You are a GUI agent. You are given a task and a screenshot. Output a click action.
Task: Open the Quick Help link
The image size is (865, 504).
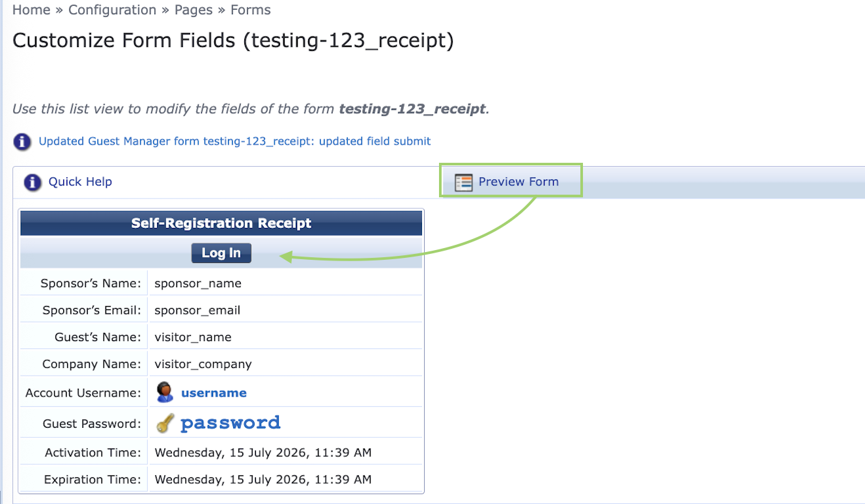click(x=80, y=182)
